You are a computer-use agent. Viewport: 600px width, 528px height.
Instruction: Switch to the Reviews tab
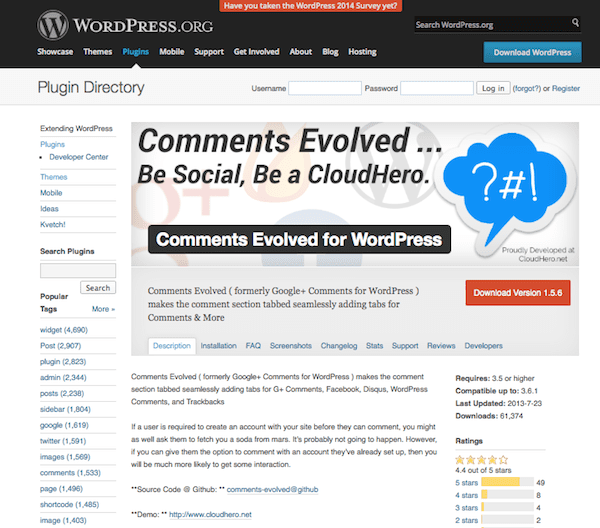pyautogui.click(x=441, y=346)
